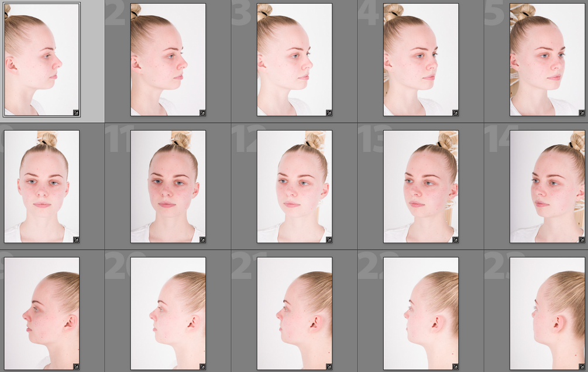Click the adjustments badge on the highlighted first photo
The width and height of the screenshot is (588, 372).
[75, 112]
